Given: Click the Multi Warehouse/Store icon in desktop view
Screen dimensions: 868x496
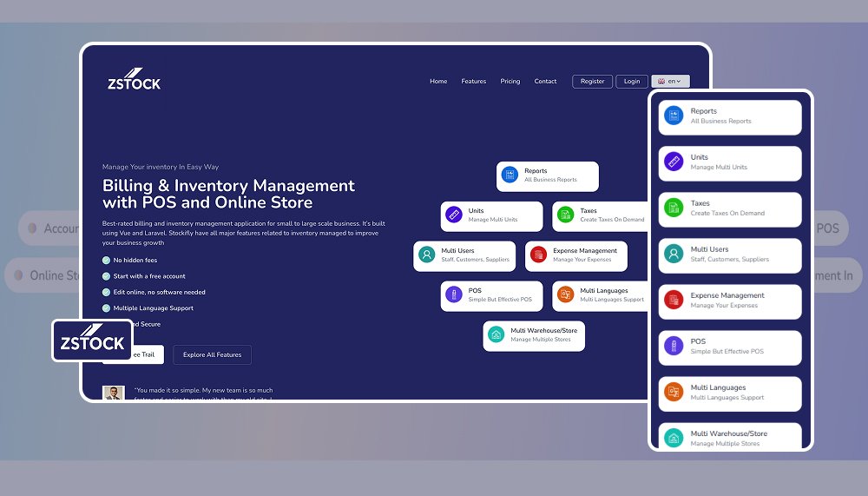Looking at the screenshot, I should tap(496, 334).
